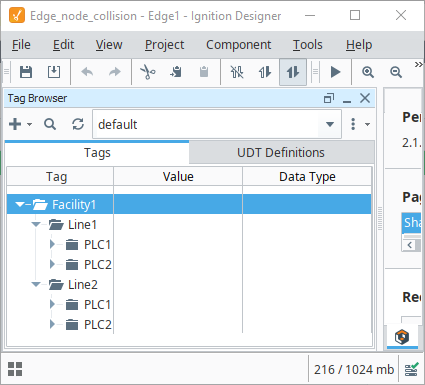
Task: Set gateway communication to Read/Write
Action: point(293,72)
